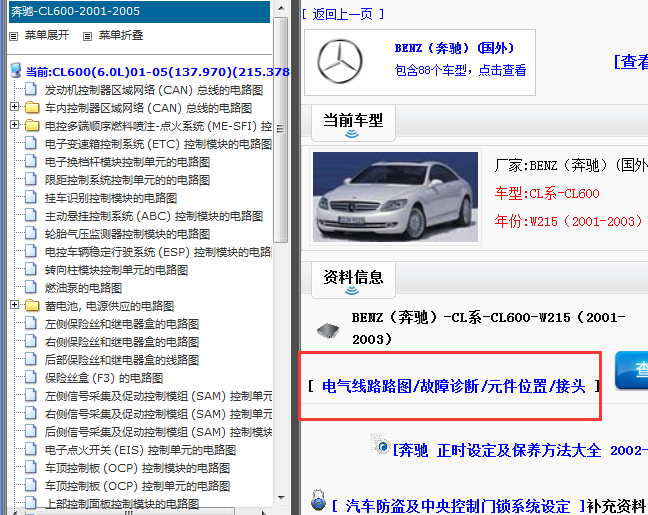The image size is (648, 515).
Task: Click the red 车型:CL系-CL600 text
Action: 547,193
